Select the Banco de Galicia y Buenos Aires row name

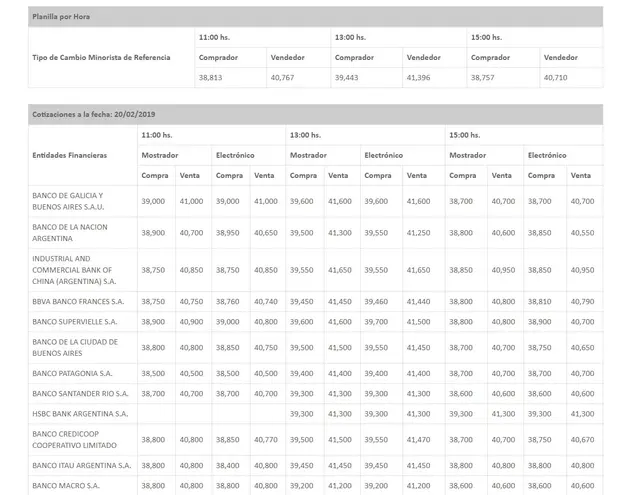(68, 201)
